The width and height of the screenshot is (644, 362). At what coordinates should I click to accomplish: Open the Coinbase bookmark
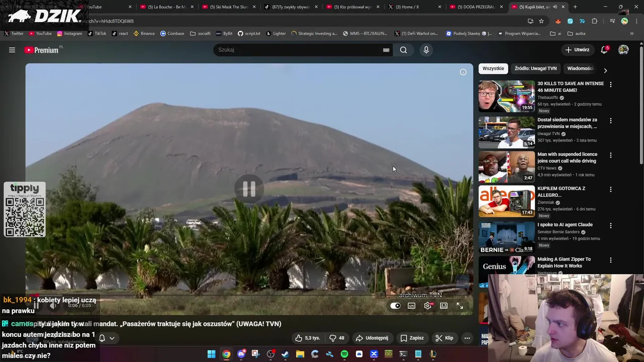172,34
